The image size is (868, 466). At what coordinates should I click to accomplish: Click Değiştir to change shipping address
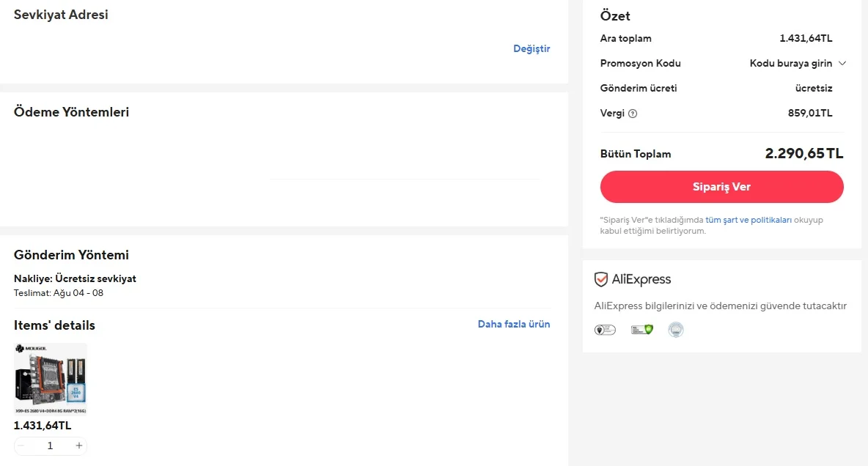pos(532,49)
